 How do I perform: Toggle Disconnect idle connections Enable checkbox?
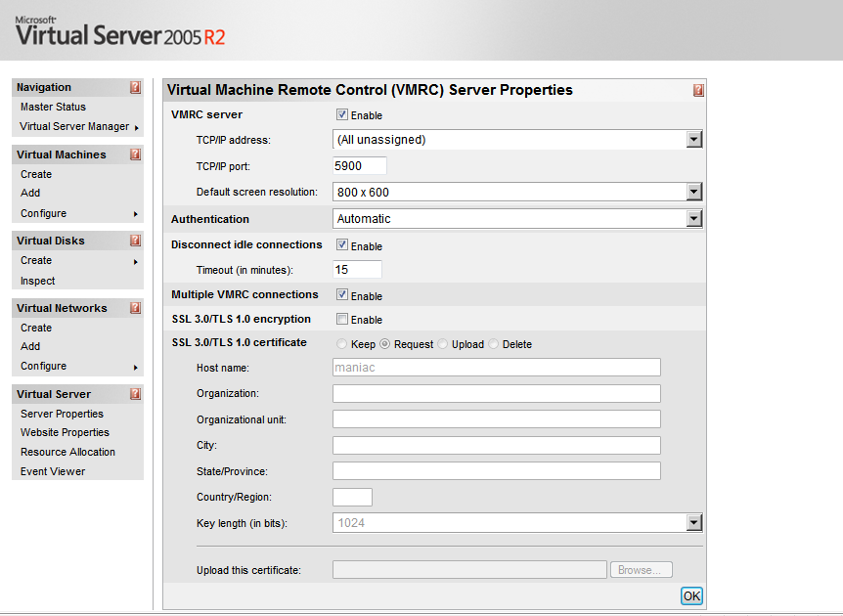pyautogui.click(x=342, y=245)
